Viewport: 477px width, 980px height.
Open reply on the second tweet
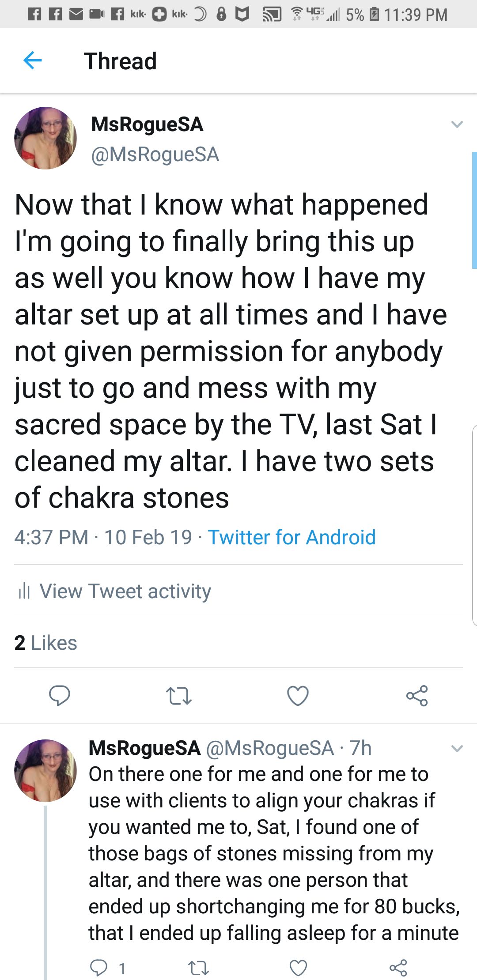(98, 968)
